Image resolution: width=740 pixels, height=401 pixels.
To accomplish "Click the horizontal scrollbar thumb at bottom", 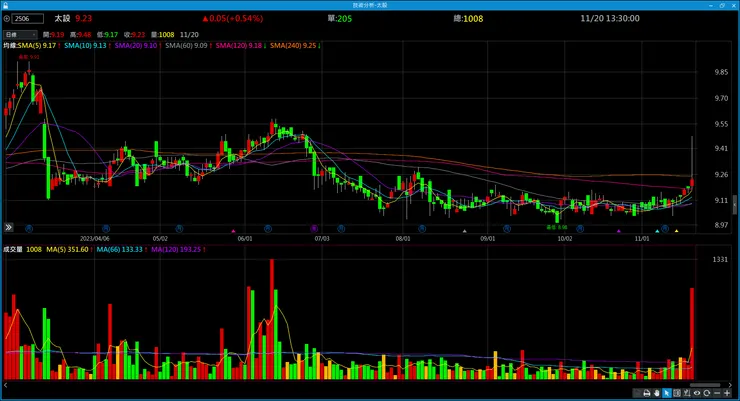I will point(705,385).
